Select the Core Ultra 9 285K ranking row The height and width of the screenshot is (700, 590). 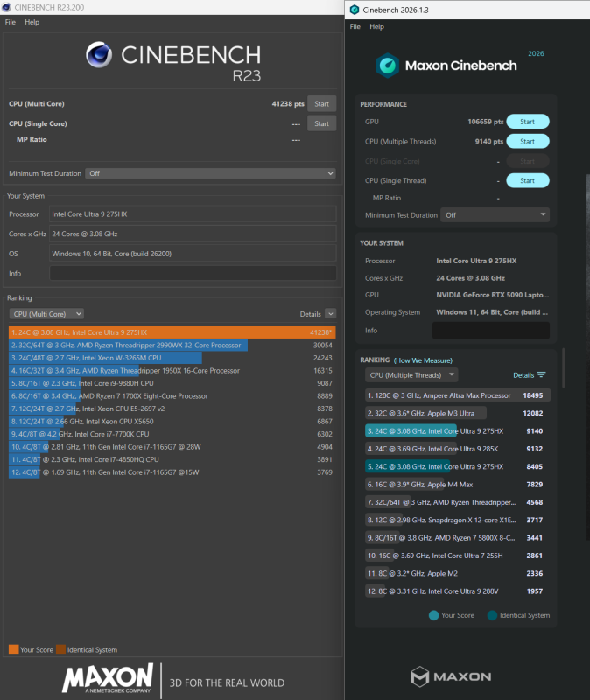coord(457,449)
